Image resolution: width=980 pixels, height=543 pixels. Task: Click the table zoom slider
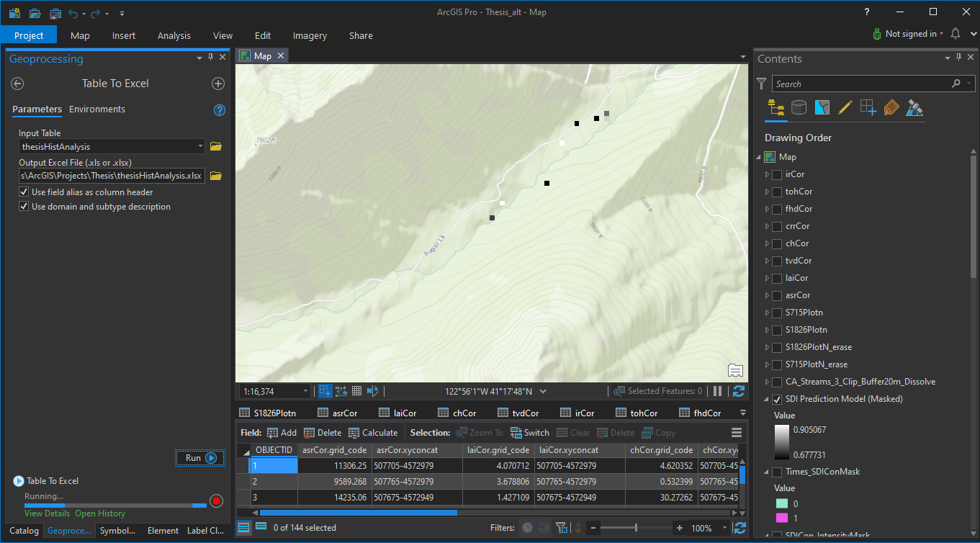[x=636, y=528]
